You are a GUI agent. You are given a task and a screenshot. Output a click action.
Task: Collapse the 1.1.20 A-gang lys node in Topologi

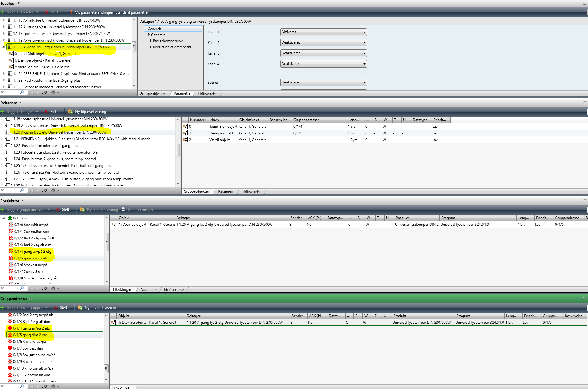coord(4,47)
